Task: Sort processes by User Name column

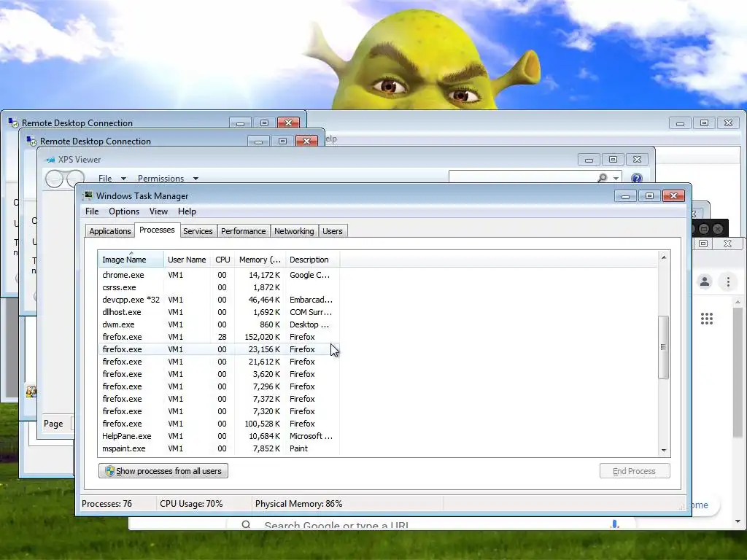Action: coord(187,260)
